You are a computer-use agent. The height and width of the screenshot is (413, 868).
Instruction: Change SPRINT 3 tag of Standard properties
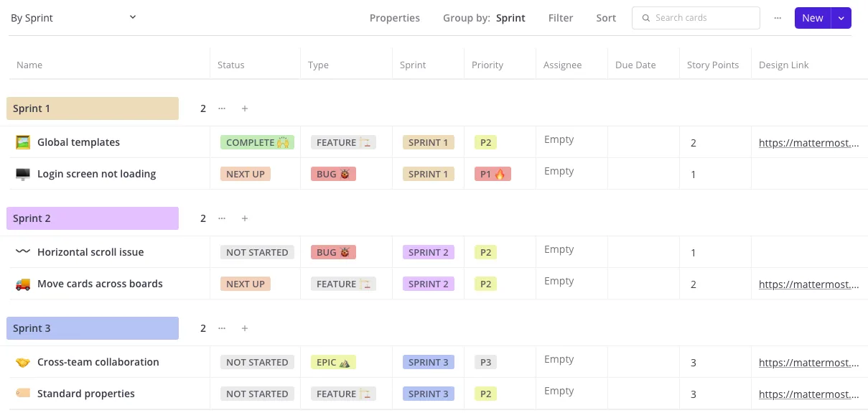click(429, 394)
